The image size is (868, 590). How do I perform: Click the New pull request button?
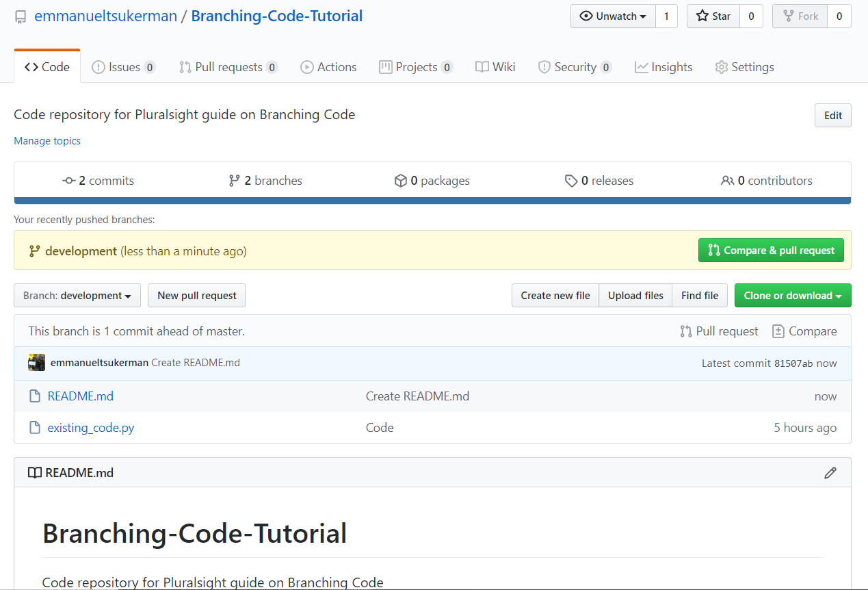(197, 296)
